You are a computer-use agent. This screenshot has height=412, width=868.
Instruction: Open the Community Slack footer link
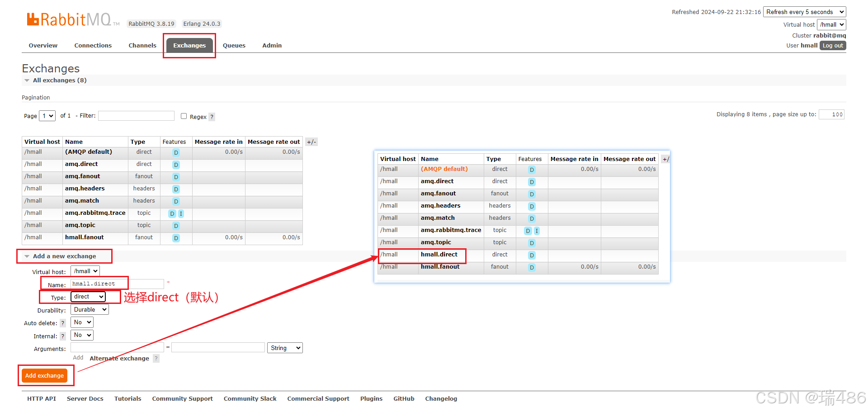tap(250, 399)
